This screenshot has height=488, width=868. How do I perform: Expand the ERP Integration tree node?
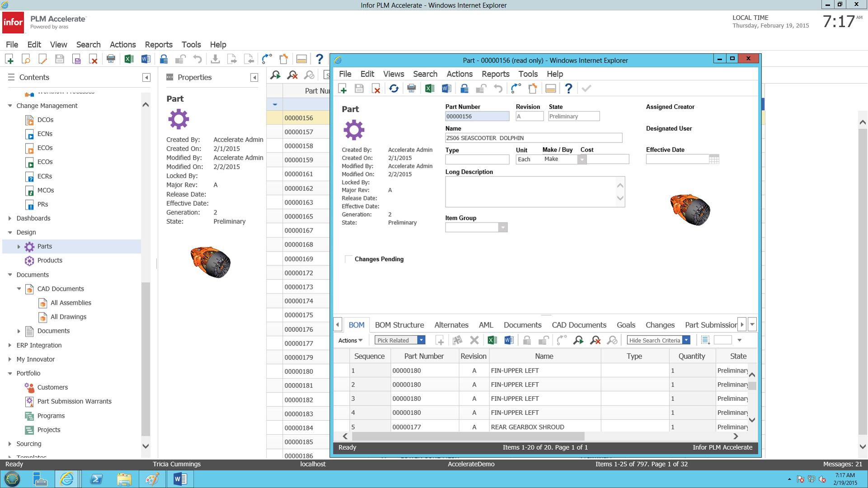coord(10,345)
